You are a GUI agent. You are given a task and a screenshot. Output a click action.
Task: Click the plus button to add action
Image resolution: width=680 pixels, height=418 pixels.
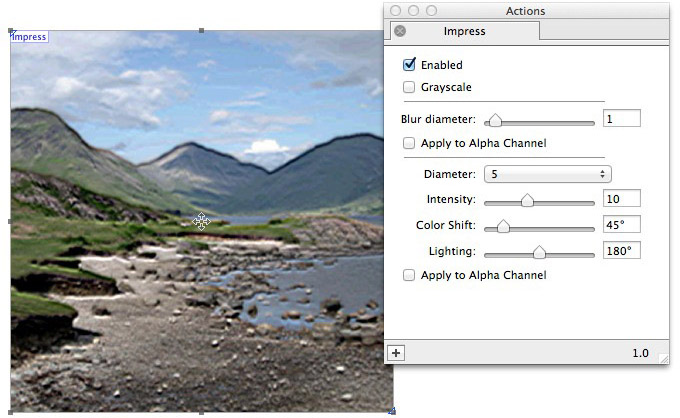(x=396, y=353)
